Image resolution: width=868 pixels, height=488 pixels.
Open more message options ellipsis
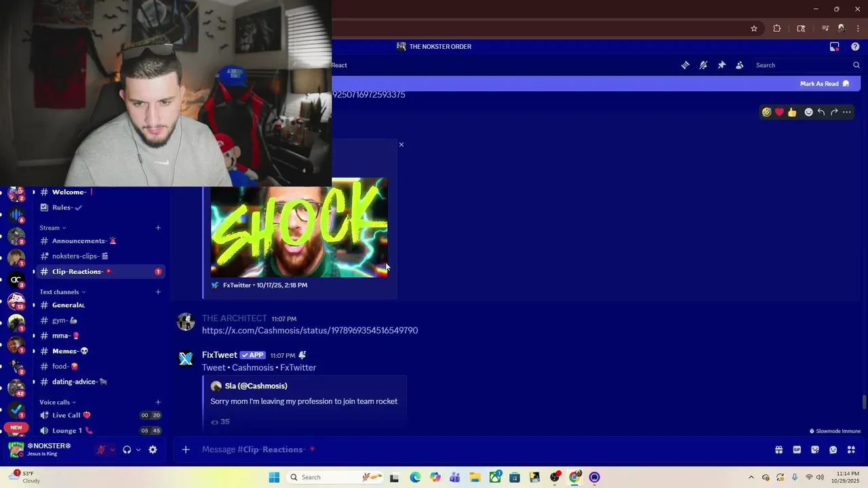pyautogui.click(x=847, y=112)
